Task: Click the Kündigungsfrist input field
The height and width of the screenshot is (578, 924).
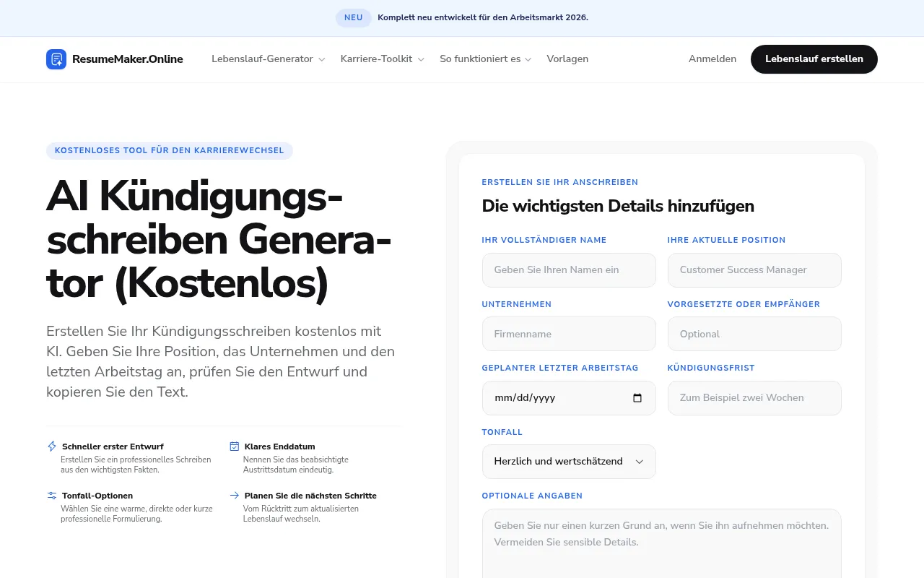Action: click(x=754, y=398)
